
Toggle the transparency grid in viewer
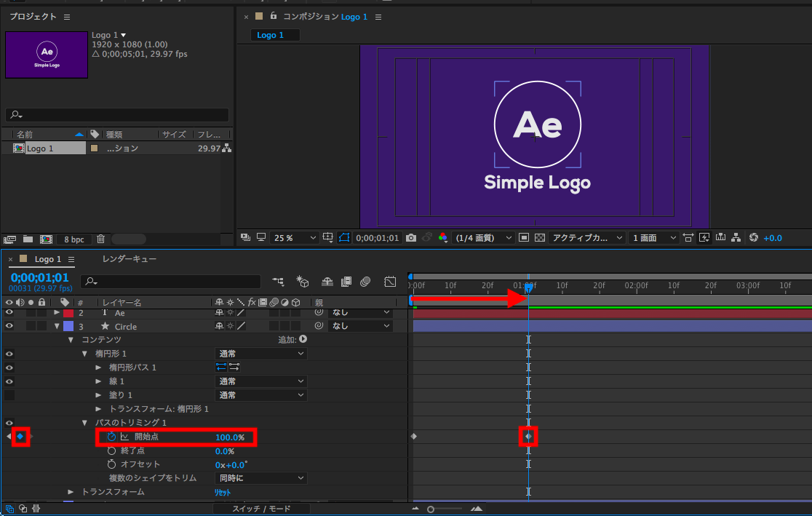(x=539, y=238)
